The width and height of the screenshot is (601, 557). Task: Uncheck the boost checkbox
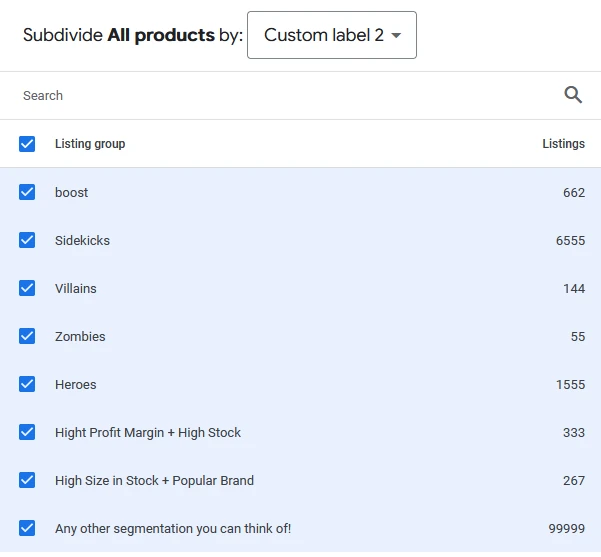tap(27, 192)
